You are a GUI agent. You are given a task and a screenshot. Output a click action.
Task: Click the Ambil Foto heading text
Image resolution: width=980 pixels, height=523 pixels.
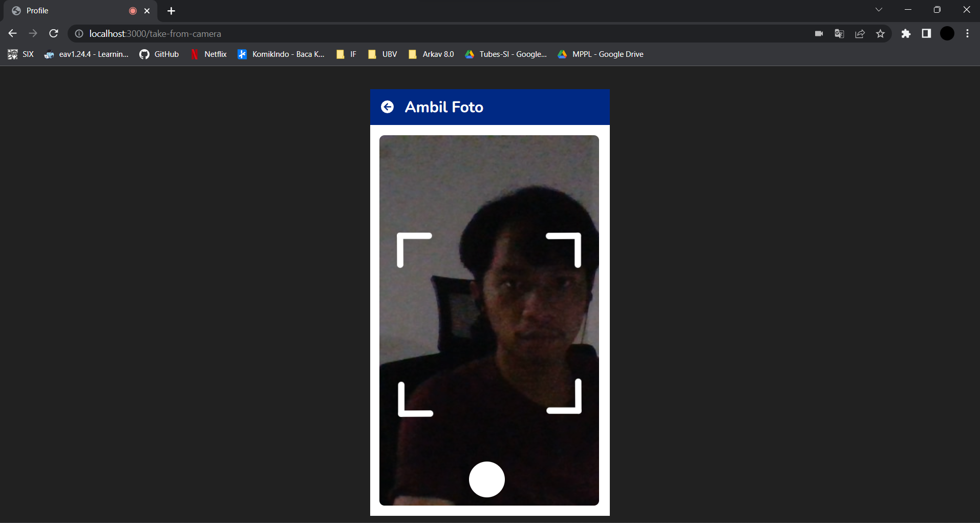coord(444,107)
